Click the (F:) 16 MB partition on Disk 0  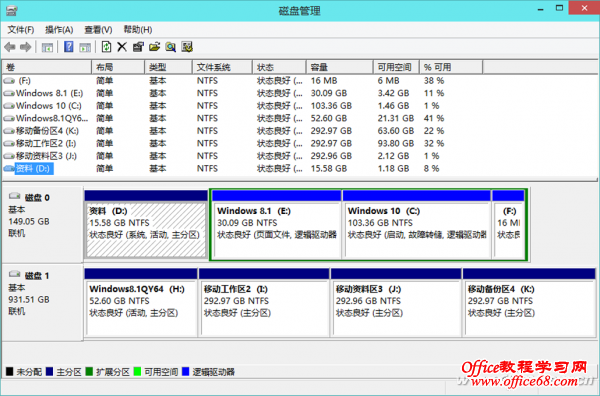tap(509, 225)
